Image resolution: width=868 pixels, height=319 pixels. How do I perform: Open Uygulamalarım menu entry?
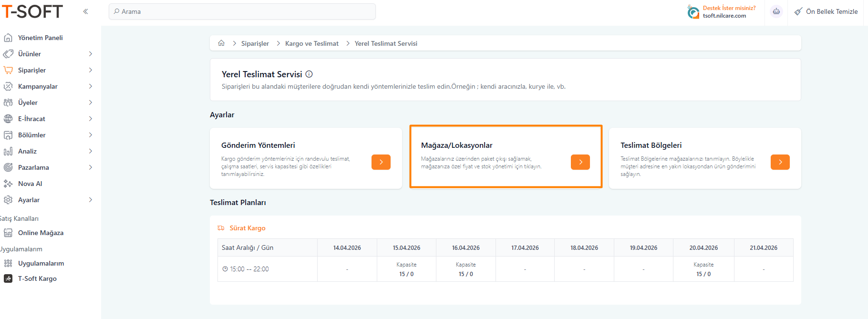[x=41, y=263]
